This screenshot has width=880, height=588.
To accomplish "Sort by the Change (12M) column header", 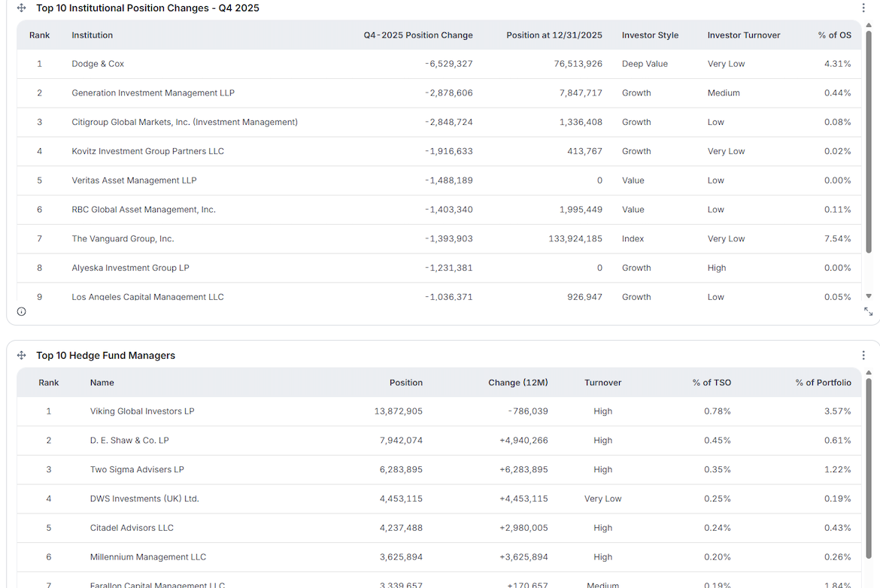I will tap(518, 382).
